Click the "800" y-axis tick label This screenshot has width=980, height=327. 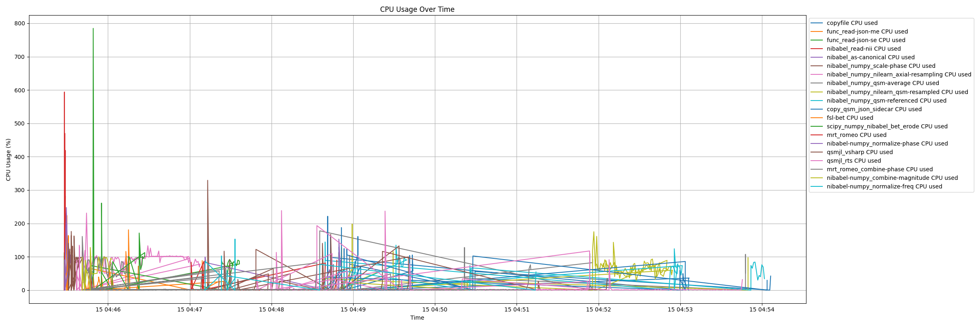pos(20,24)
